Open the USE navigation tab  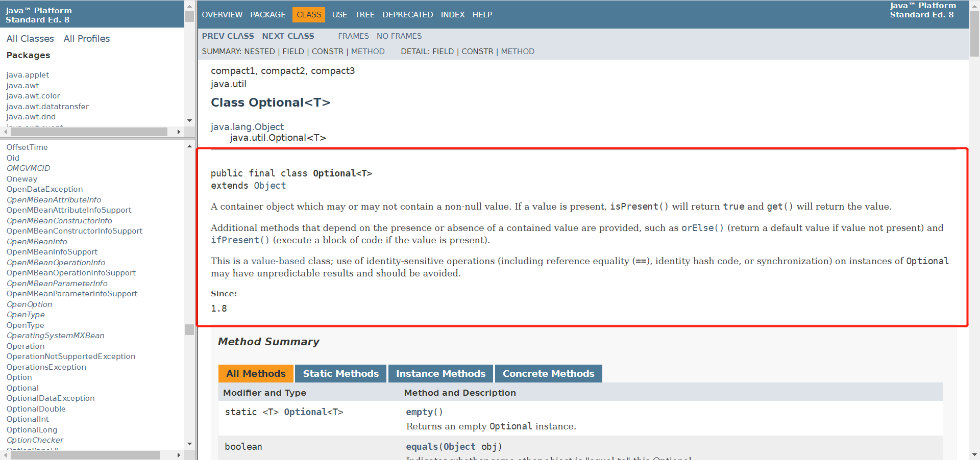(339, 15)
